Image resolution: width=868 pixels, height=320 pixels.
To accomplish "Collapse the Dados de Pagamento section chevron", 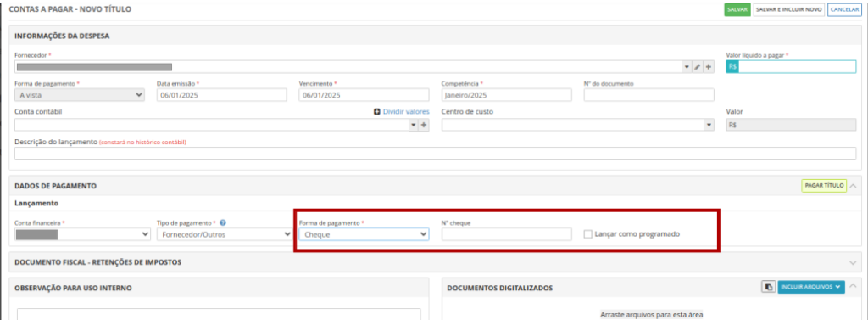I will coord(853,186).
